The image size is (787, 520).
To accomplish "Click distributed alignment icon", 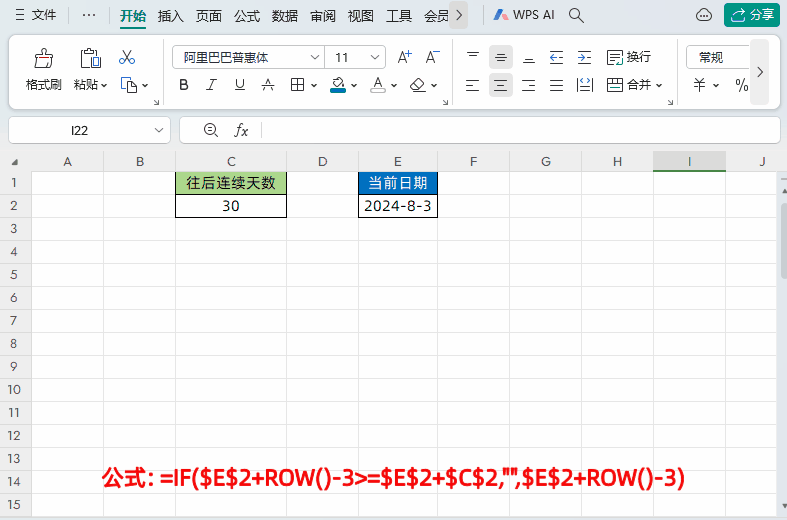I will [585, 85].
